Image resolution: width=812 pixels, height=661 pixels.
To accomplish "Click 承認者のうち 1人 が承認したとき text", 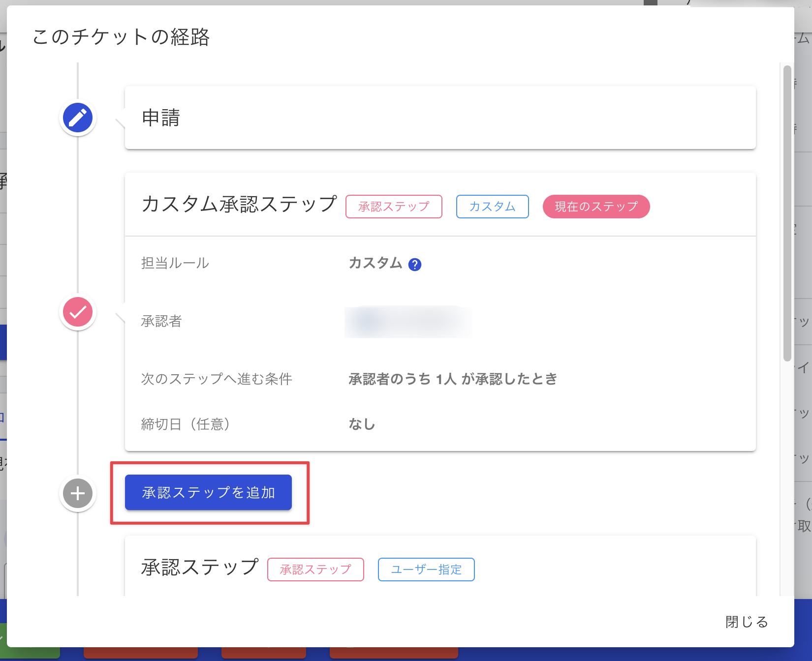I will (x=453, y=379).
